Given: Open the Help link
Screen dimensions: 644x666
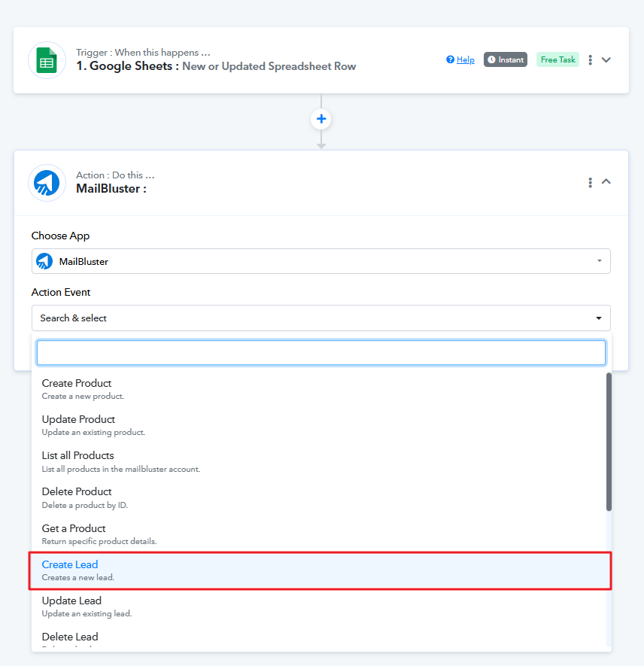Looking at the screenshot, I should [x=460, y=60].
